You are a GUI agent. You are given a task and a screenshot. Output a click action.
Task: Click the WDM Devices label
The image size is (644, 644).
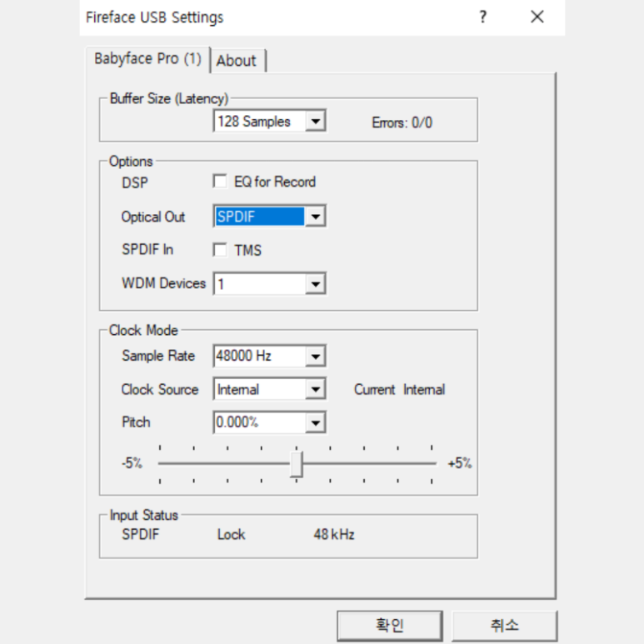pos(164,283)
